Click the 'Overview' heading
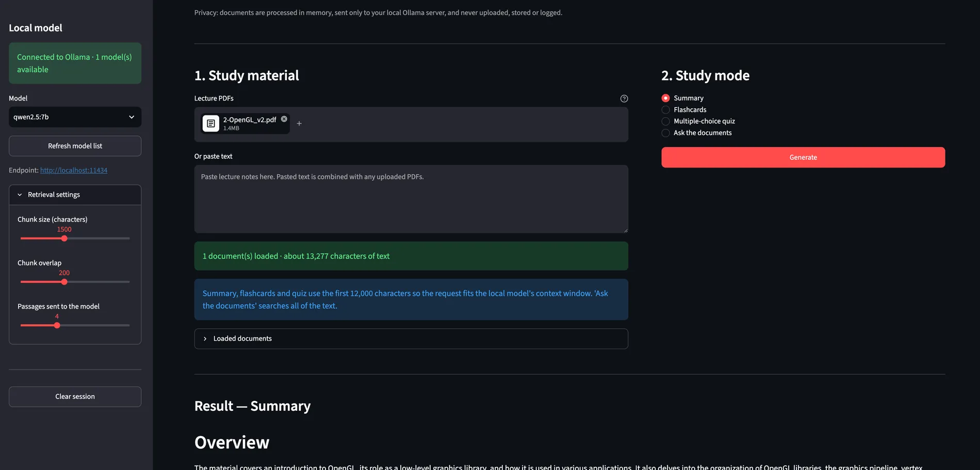The width and height of the screenshot is (980, 470). 232,442
